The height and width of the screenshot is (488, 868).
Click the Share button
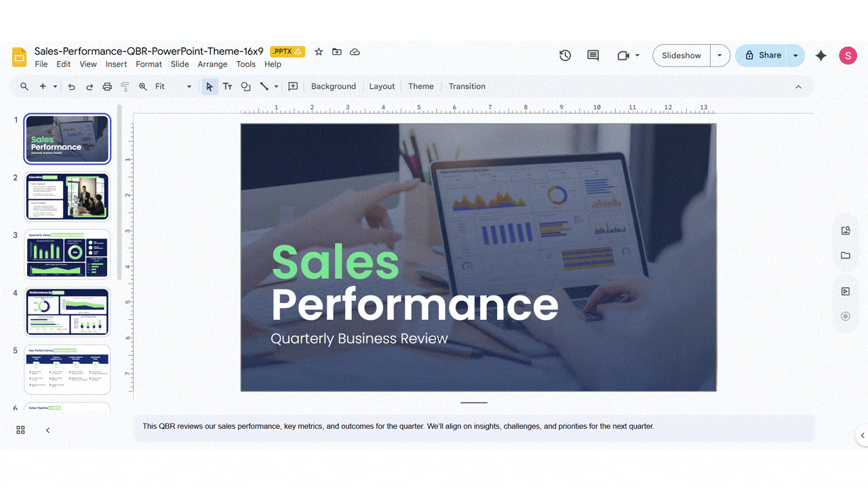(762, 55)
